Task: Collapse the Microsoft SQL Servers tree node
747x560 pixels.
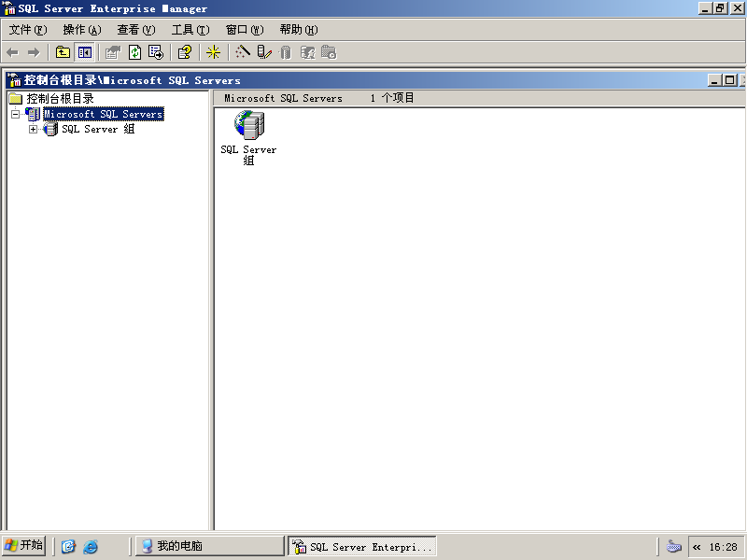Action: [15, 114]
